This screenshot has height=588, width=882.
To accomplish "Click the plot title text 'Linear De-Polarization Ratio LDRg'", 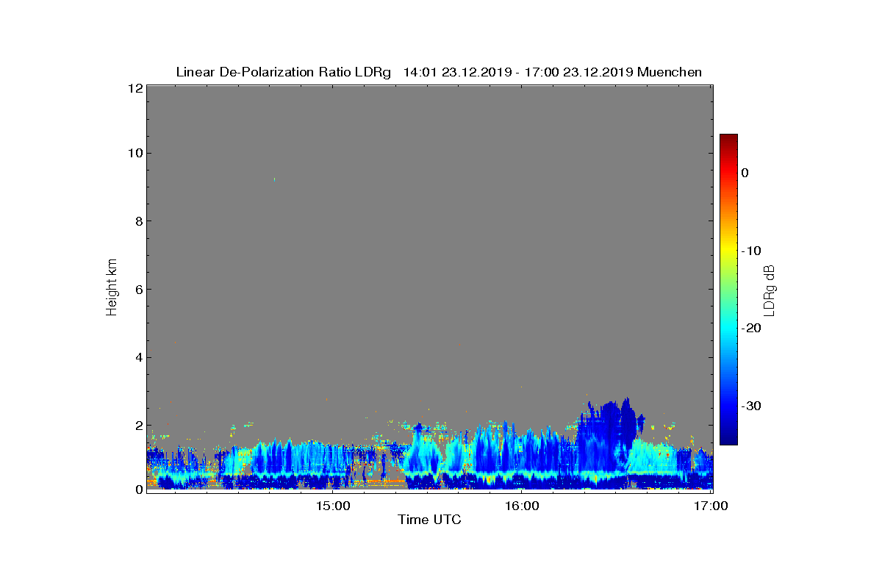I will (x=284, y=72).
